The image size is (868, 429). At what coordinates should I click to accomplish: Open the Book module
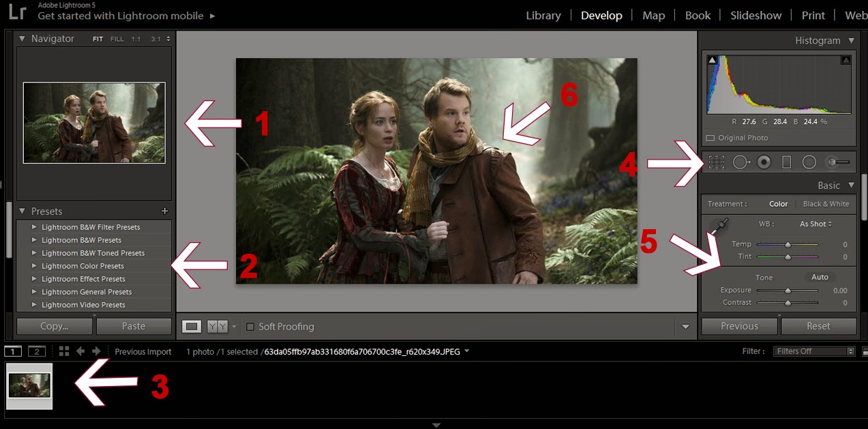click(x=698, y=16)
